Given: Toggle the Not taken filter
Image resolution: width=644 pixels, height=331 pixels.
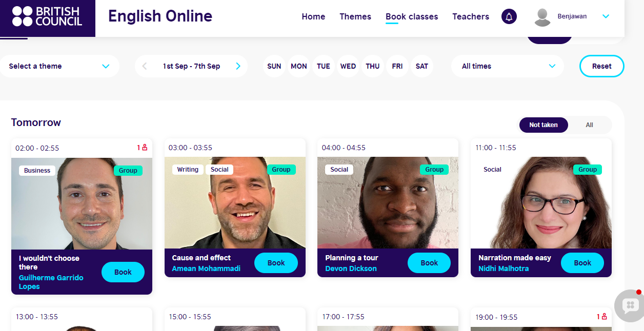Looking at the screenshot, I should click(x=544, y=125).
